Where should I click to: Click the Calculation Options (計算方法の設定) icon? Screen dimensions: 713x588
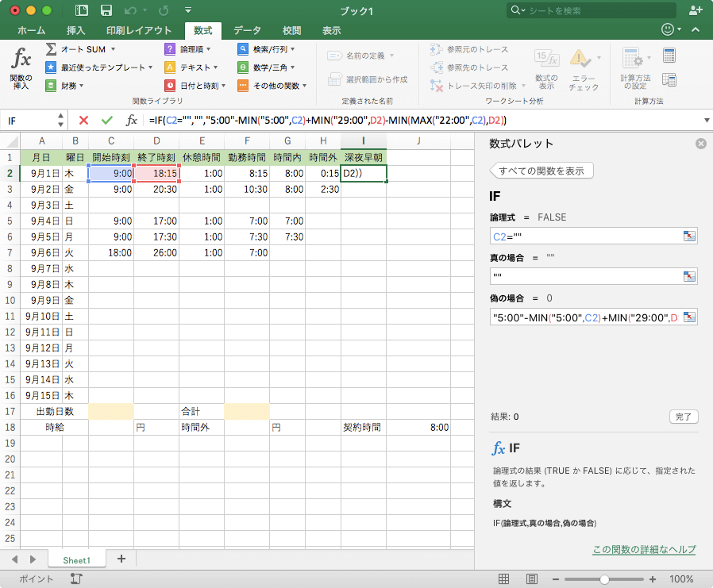(632, 59)
